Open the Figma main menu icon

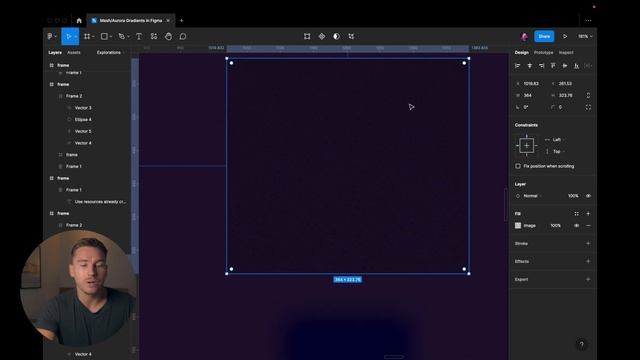click(50, 36)
